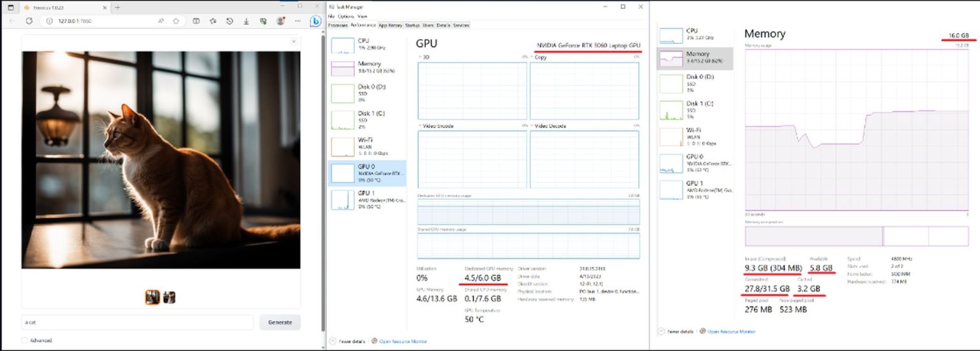Open browser Settings and more ellipsis
The height and width of the screenshot is (351, 980).
pos(297,21)
